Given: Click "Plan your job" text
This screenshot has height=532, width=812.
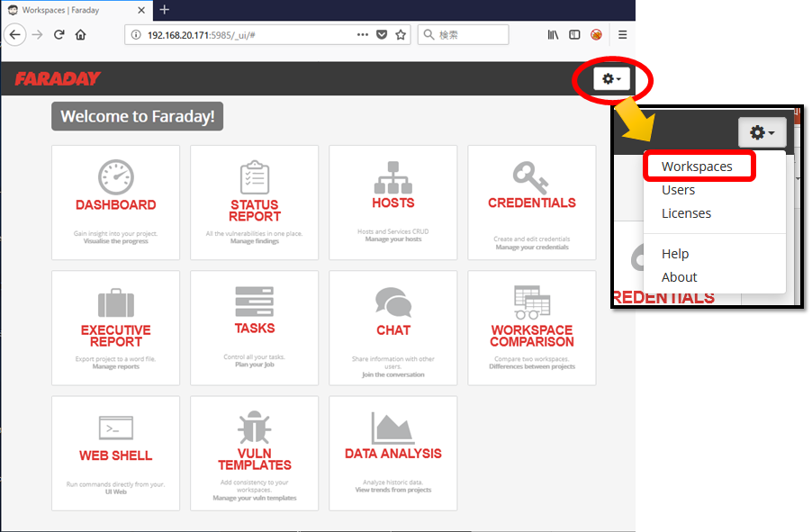Looking at the screenshot, I should click(254, 365).
